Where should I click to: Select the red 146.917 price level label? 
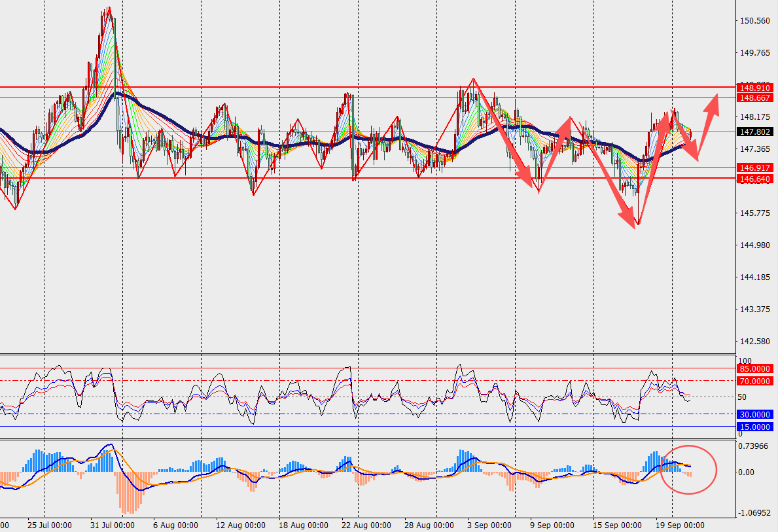[x=755, y=168]
